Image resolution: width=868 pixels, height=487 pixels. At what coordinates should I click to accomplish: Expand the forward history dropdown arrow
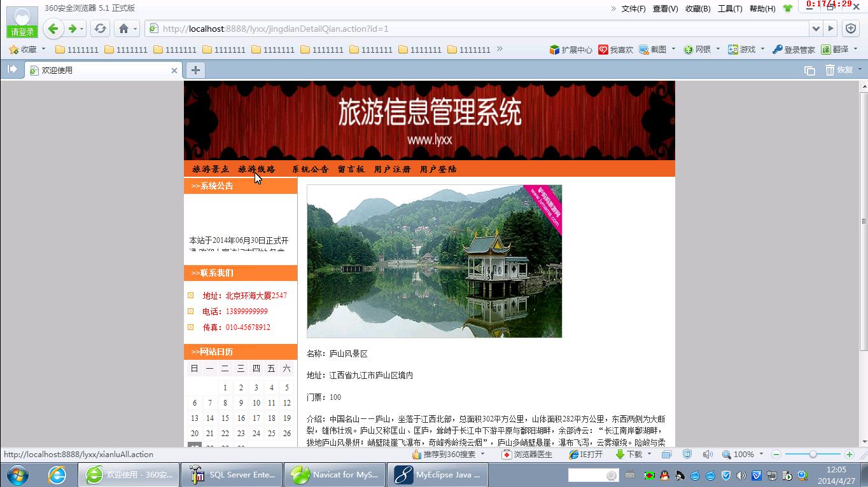(82, 29)
